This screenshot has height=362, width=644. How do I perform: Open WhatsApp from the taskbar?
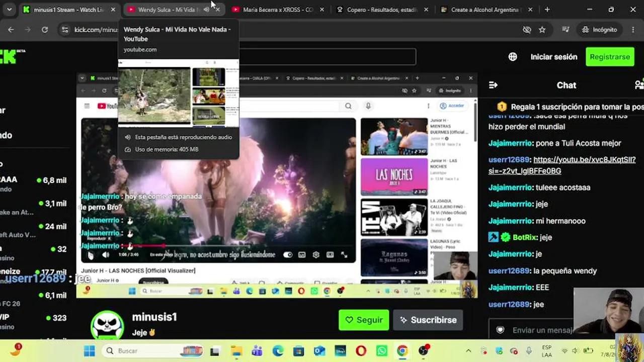382,350
